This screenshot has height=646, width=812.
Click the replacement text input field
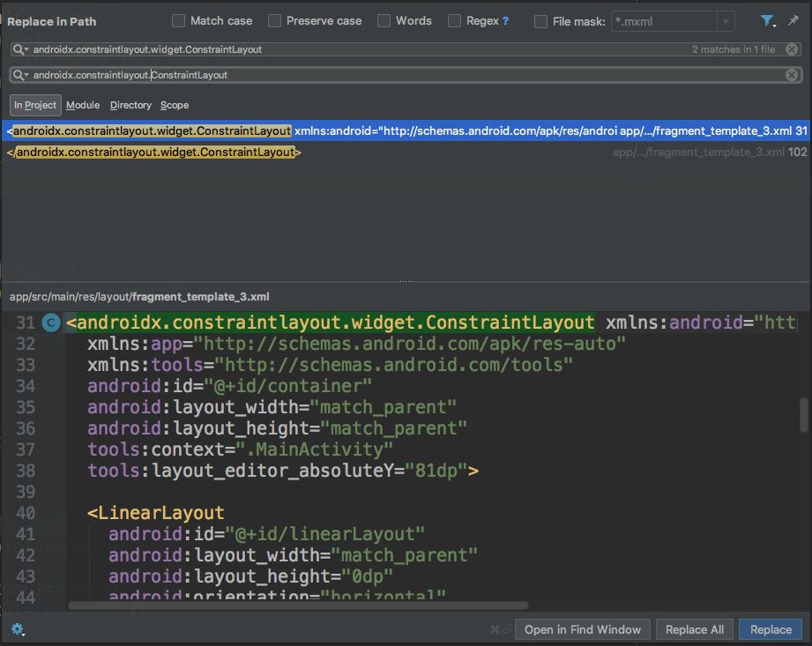(406, 75)
